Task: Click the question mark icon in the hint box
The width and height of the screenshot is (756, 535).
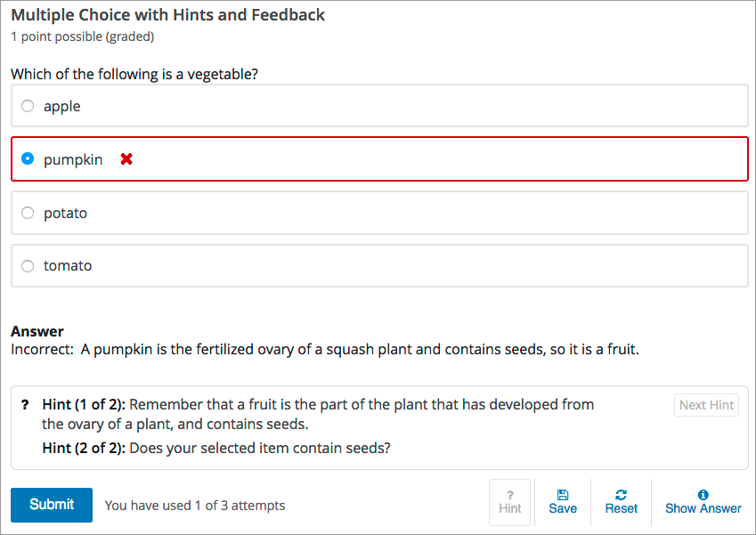Action: click(25, 404)
